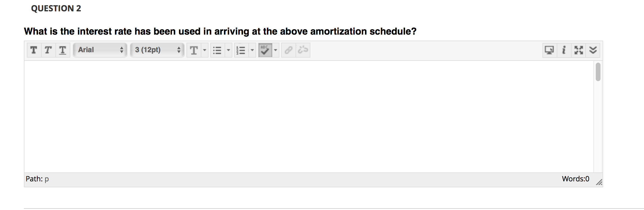The height and width of the screenshot is (210, 644).
Task: Apply underline formatting
Action: (x=62, y=50)
